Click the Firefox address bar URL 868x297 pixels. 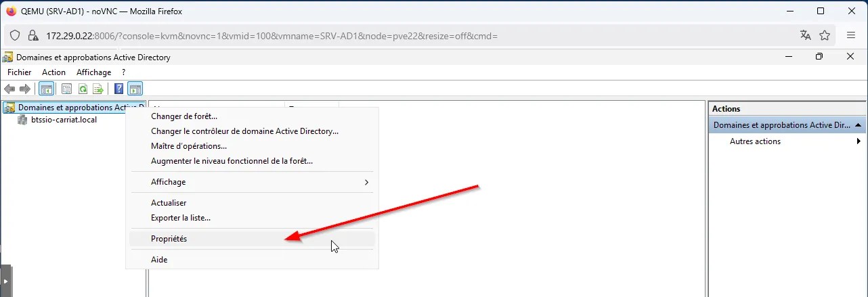(271, 35)
